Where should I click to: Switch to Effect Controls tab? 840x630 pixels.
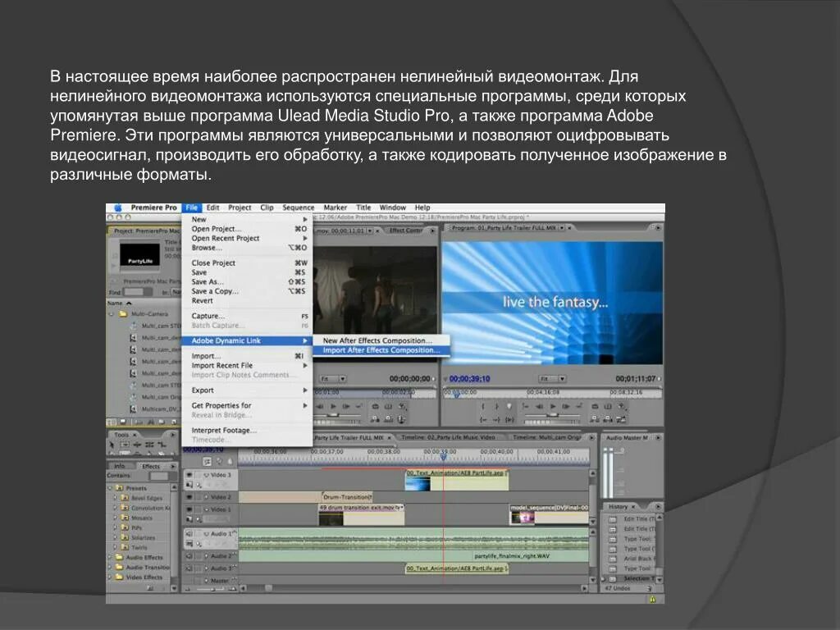coord(405,231)
